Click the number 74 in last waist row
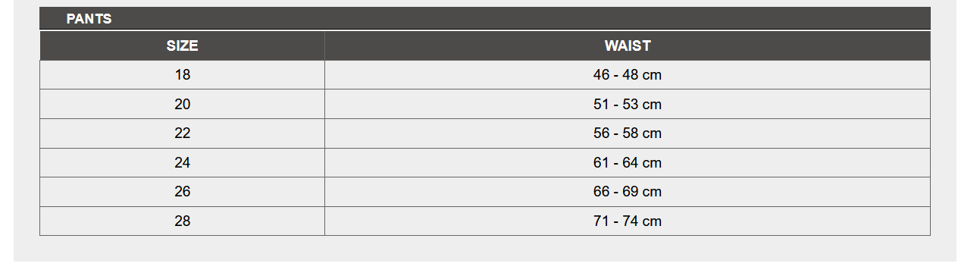Image resolution: width=980 pixels, height=273 pixels. [x=631, y=221]
